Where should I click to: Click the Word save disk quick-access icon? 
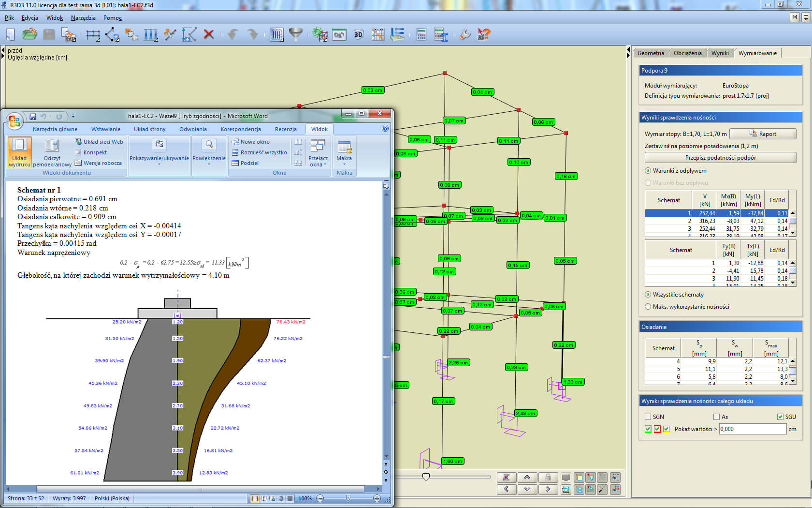[33, 117]
